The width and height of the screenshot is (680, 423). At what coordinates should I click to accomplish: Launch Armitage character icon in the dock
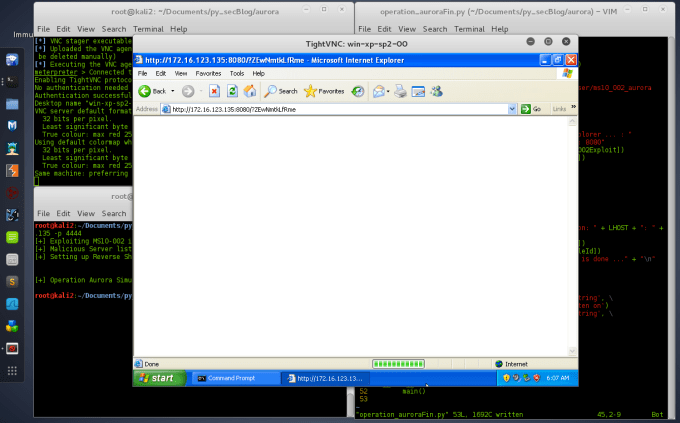12,148
